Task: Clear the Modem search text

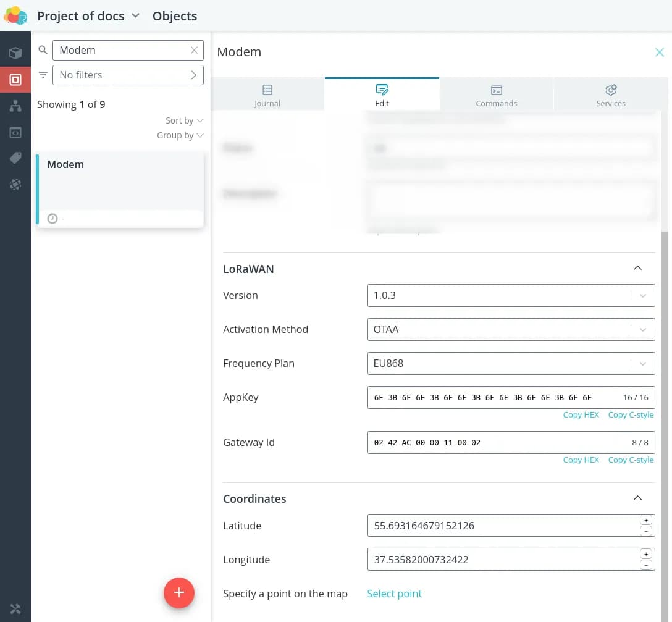Action: [x=194, y=50]
